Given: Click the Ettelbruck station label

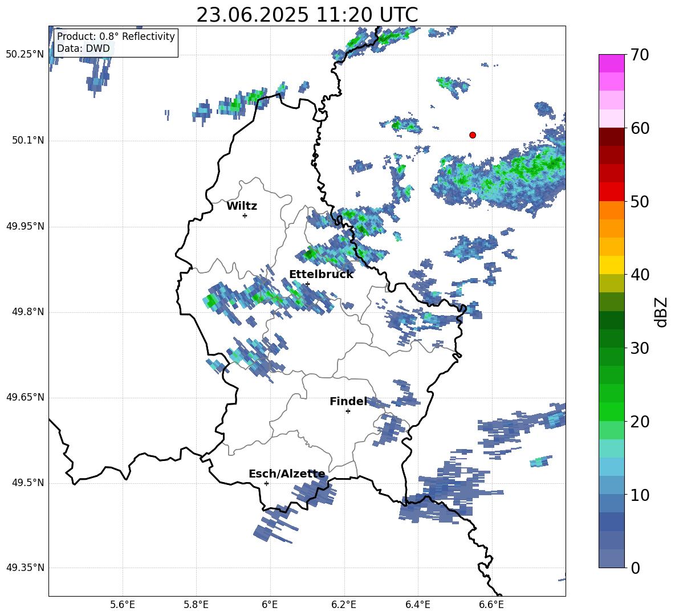Looking at the screenshot, I should [x=321, y=275].
